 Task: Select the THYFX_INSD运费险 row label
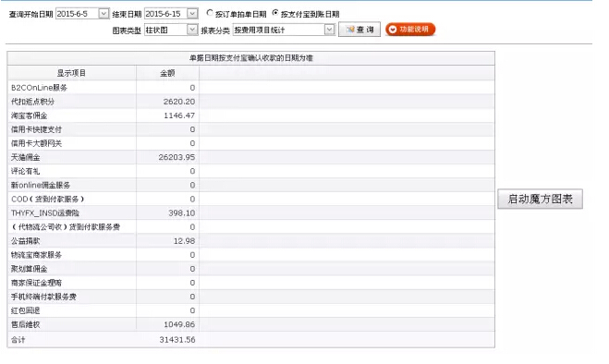45,213
